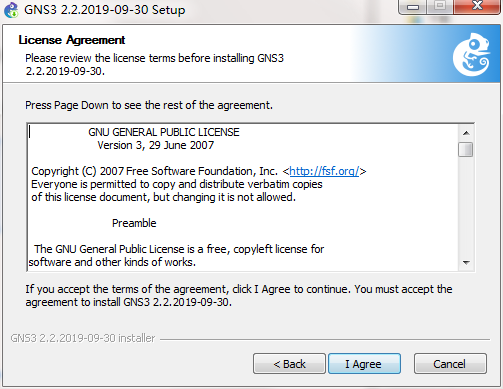Click the GNU GENERAL PUBLIC LICENSE heading
This screenshot has width=503, height=389.
[x=164, y=132]
